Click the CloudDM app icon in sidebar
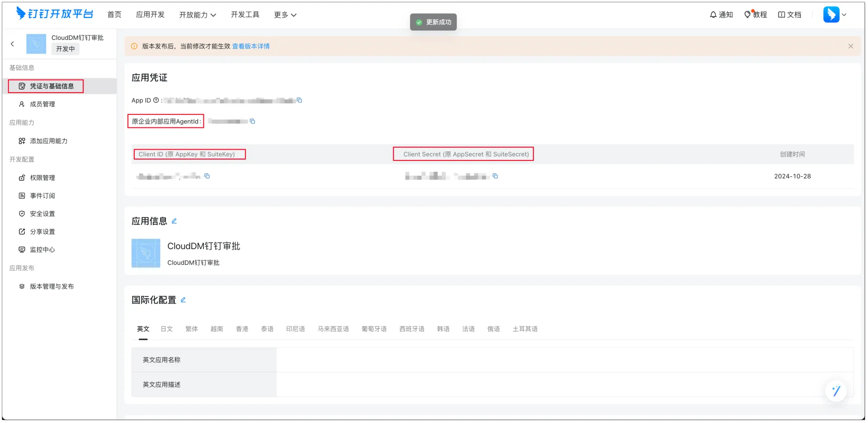Image resolution: width=868 pixels, height=423 pixels. (36, 44)
